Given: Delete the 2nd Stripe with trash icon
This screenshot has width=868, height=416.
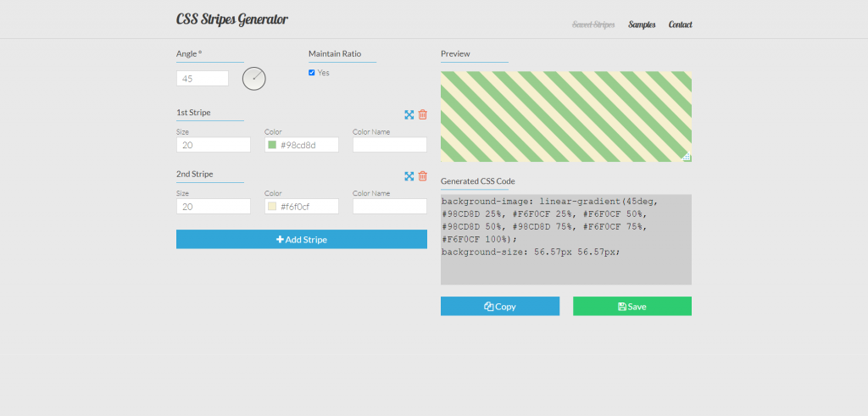Looking at the screenshot, I should (422, 176).
